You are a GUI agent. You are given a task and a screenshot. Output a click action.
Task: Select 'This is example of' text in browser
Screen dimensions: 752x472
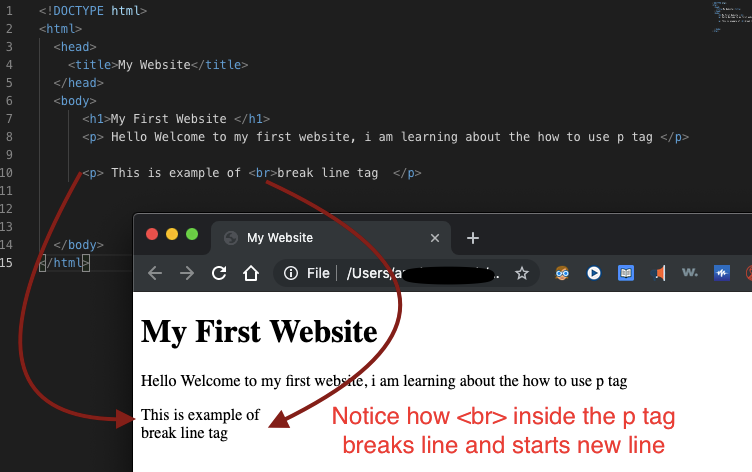(x=200, y=415)
